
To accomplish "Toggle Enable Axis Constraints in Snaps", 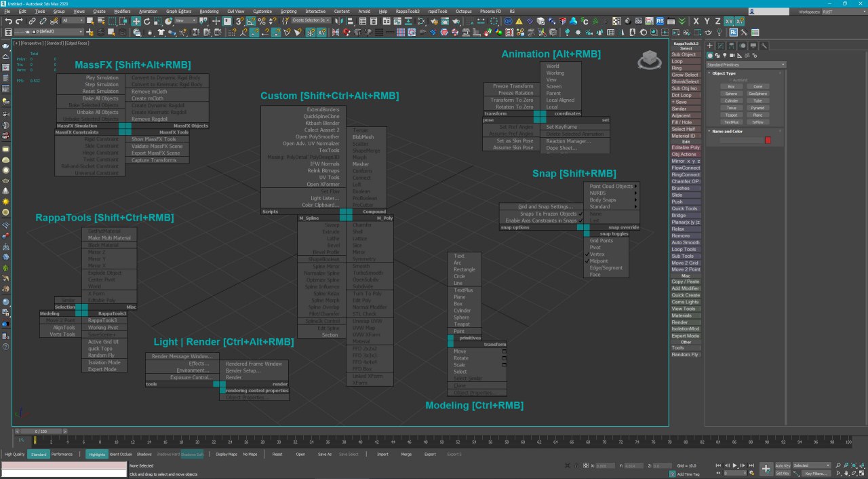I will point(540,221).
